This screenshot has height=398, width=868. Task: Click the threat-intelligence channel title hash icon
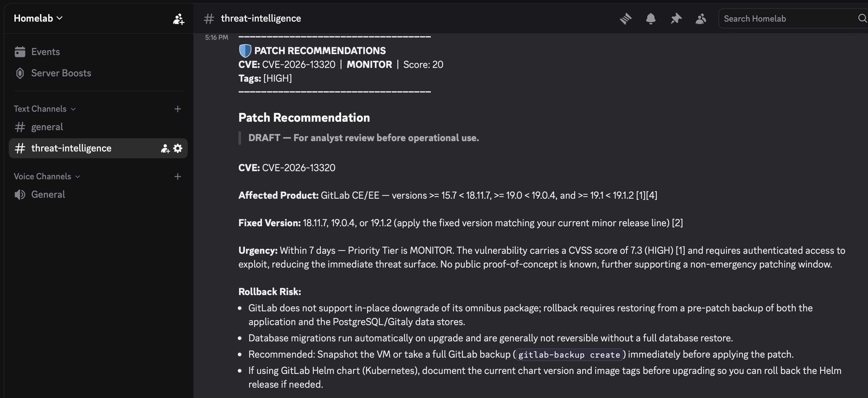coord(209,18)
